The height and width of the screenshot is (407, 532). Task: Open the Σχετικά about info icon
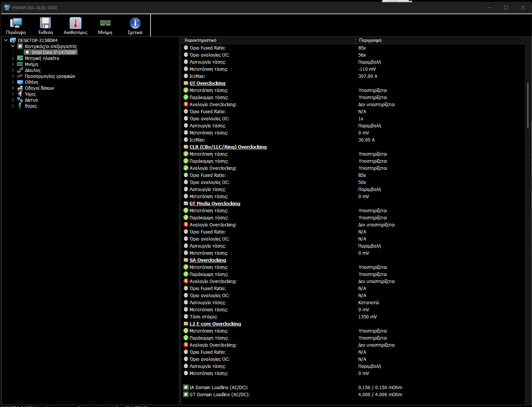tap(135, 23)
